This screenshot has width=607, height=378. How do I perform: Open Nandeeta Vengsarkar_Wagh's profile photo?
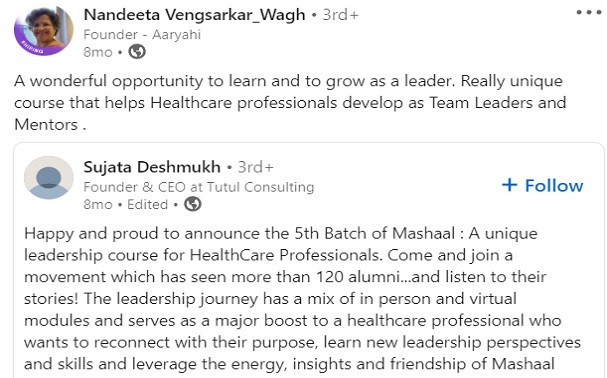click(x=43, y=31)
